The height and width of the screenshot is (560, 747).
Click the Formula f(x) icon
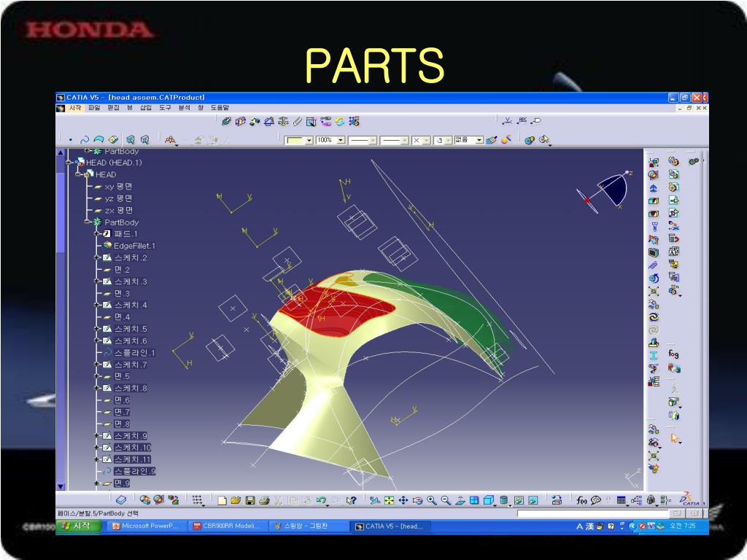pyautogui.click(x=581, y=500)
